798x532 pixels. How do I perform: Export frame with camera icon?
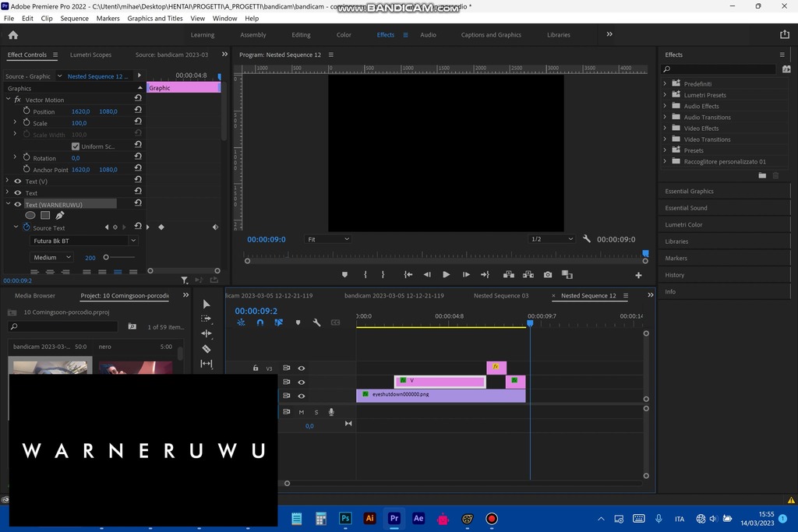(x=548, y=275)
